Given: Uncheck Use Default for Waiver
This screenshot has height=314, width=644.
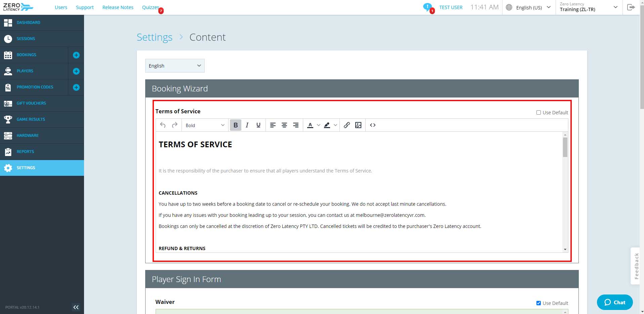Looking at the screenshot, I should [x=538, y=303].
